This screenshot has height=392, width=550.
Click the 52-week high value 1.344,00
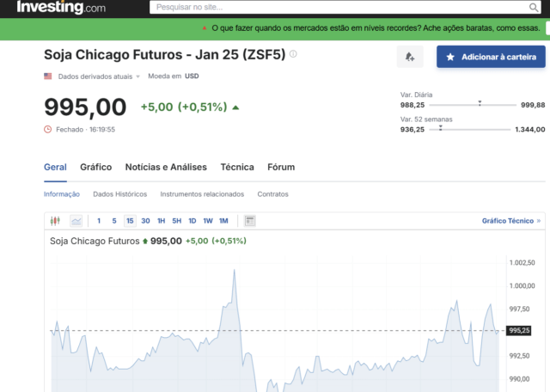(x=530, y=130)
